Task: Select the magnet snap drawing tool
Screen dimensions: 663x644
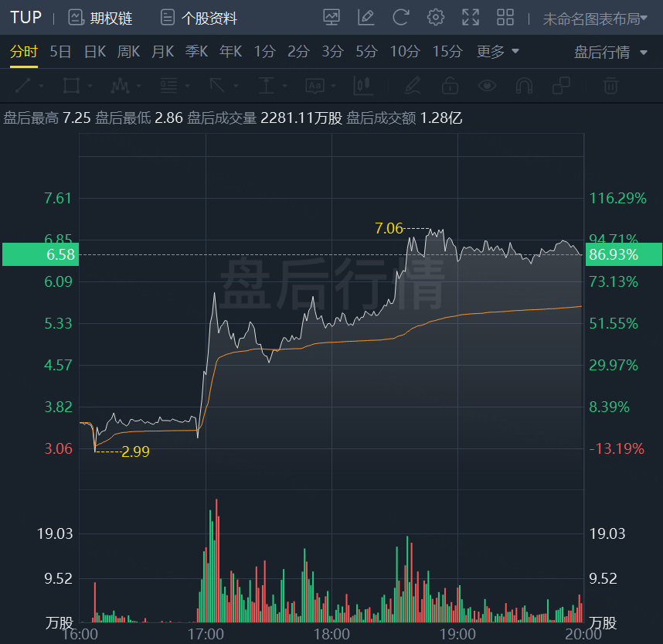Action: tap(524, 86)
